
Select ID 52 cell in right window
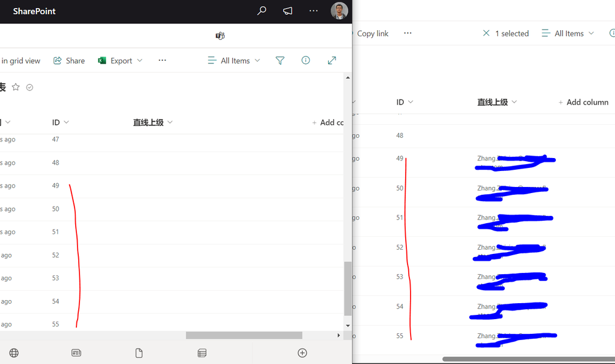400,248
